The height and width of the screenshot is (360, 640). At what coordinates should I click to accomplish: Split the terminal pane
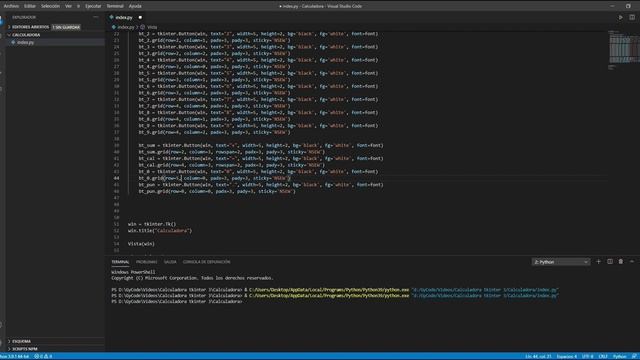[610, 262]
